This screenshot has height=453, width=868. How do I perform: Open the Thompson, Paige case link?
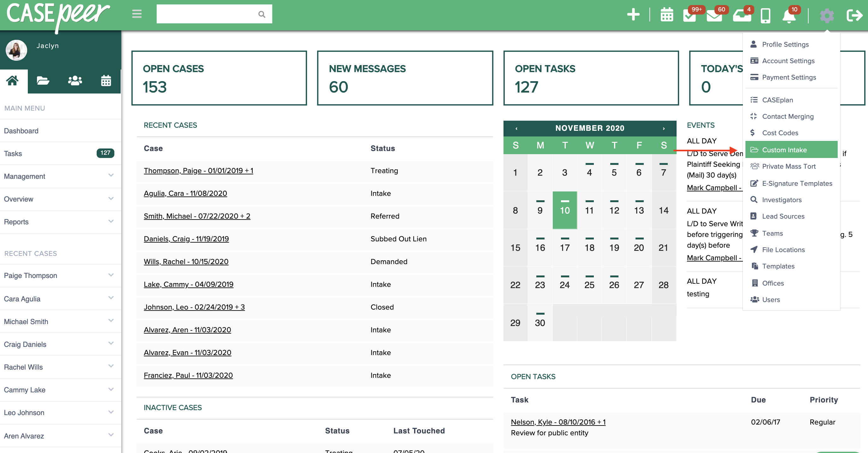[x=198, y=171]
